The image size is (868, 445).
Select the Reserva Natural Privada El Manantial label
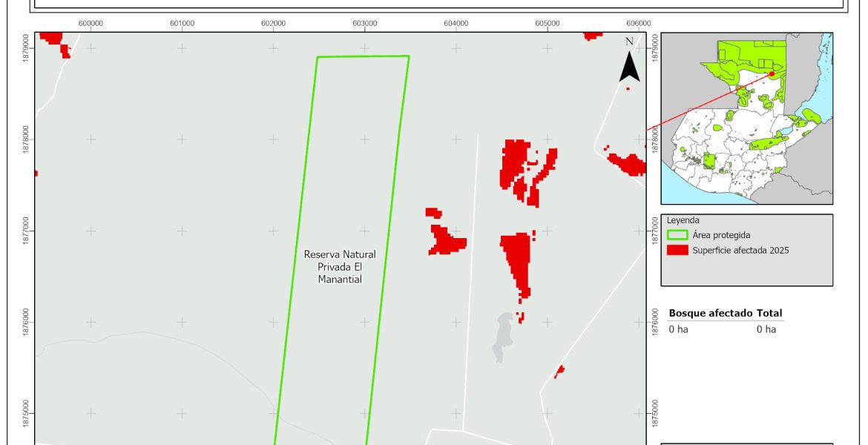[340, 267]
